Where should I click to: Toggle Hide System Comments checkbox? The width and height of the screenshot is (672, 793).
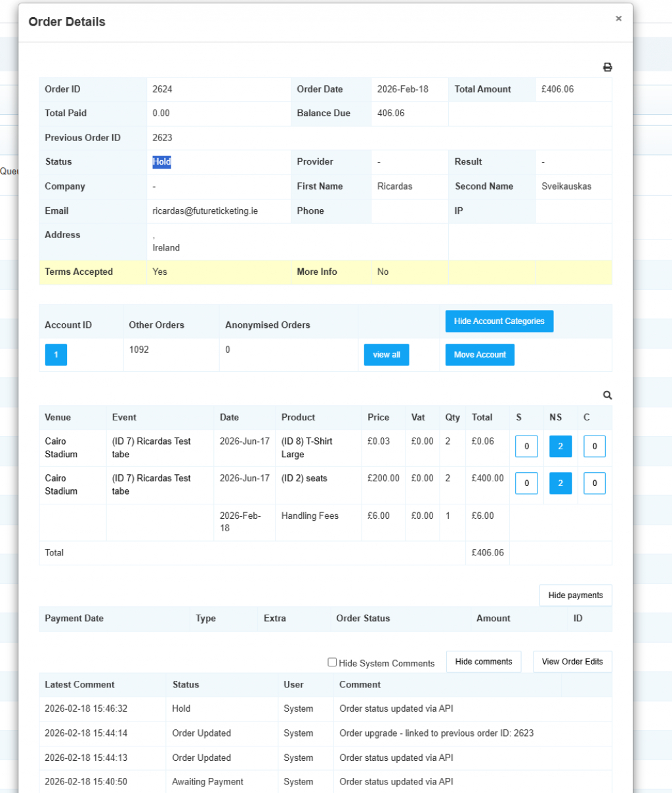click(x=332, y=662)
